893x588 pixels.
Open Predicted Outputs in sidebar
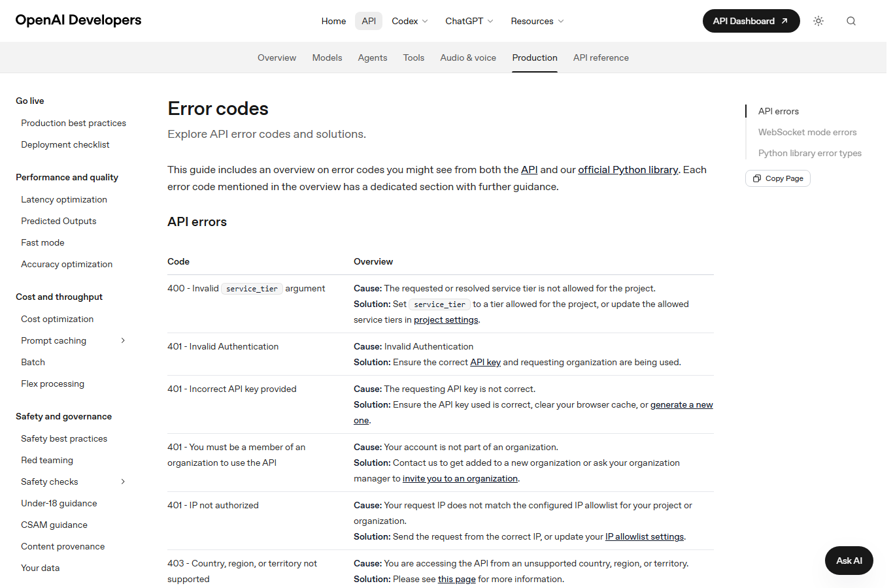pos(59,221)
